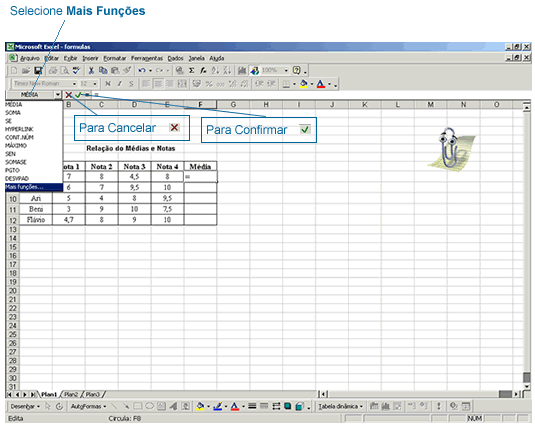Click the Cut scissors icon
Screen dimensions: 535x430
coord(91,71)
